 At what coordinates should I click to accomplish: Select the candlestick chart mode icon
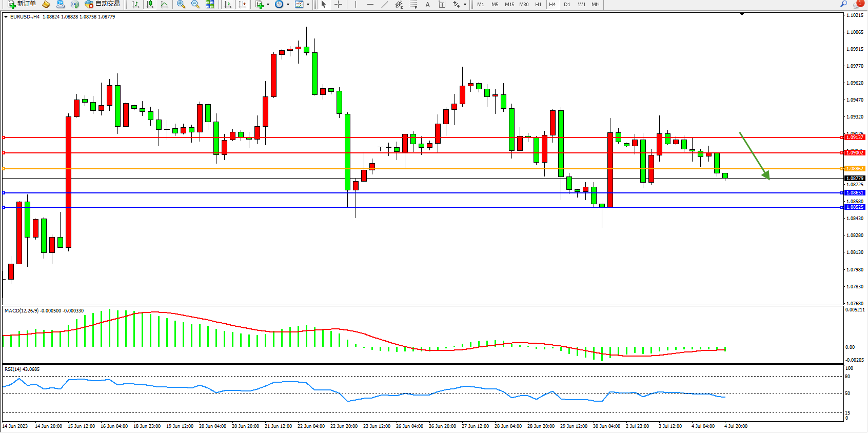(150, 4)
